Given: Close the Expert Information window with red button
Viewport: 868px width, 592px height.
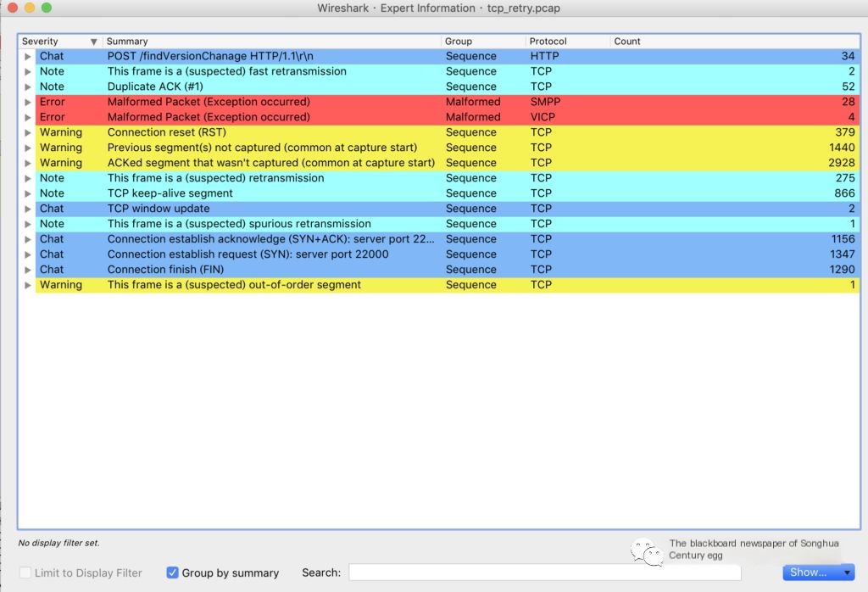Looking at the screenshot, I should [12, 8].
